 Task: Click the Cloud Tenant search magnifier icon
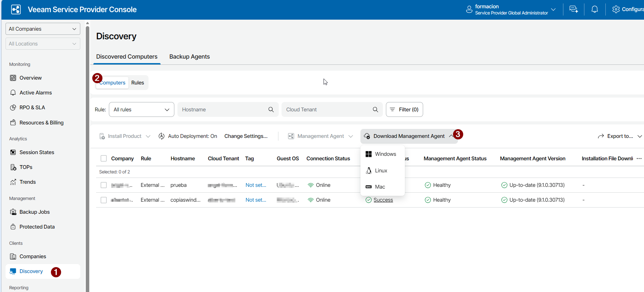[376, 110]
